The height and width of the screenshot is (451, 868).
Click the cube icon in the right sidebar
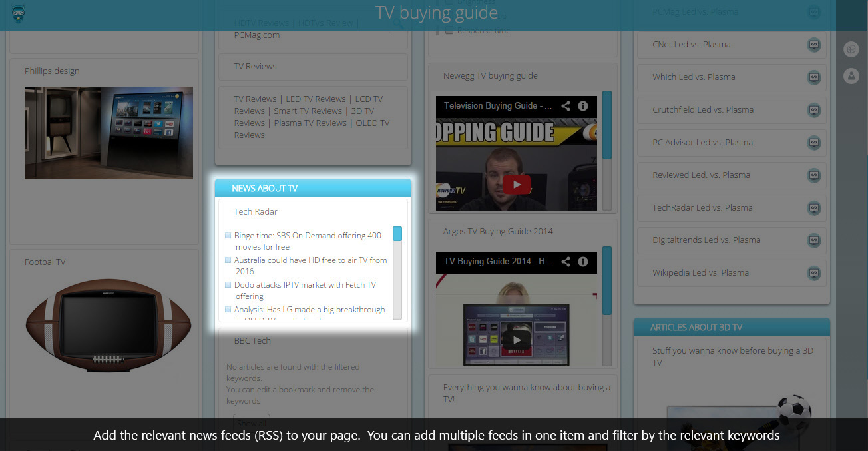851,49
